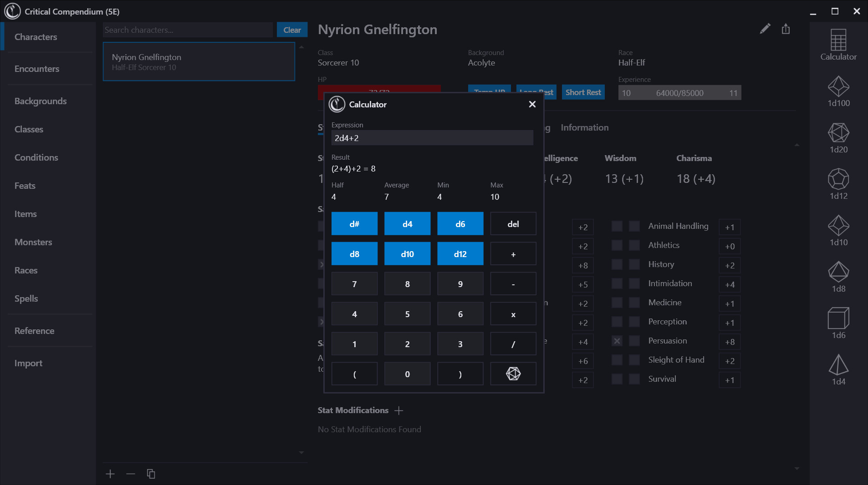Switch to the Information tab
Screen dimensions: 868x485
(584, 127)
